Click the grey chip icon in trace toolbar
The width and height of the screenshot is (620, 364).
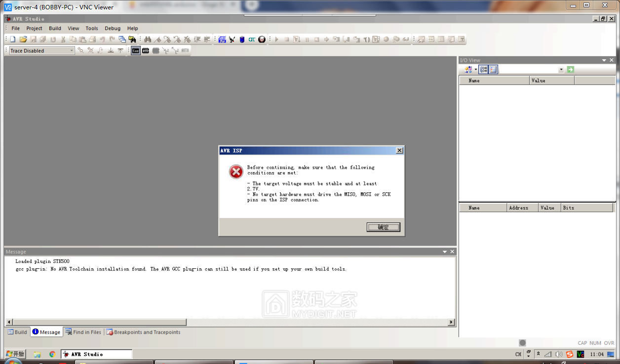coord(155,50)
